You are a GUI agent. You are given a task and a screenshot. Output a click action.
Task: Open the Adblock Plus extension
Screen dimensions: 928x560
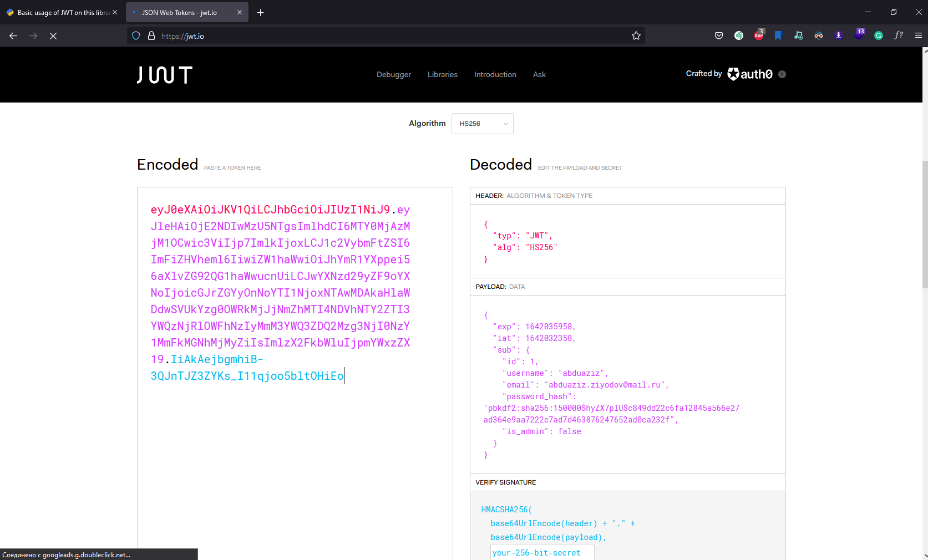759,35
